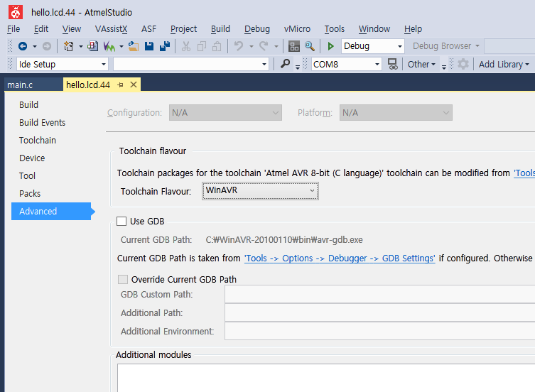Follow the 'Tools link in Toolchain flavour

click(x=524, y=173)
